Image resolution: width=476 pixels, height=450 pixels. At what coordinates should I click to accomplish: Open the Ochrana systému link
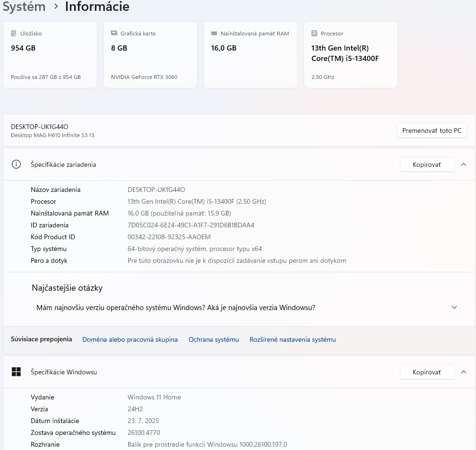pyautogui.click(x=214, y=339)
